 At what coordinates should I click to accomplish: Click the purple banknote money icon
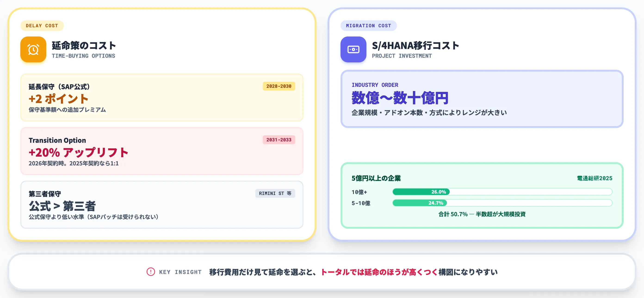pos(353,49)
